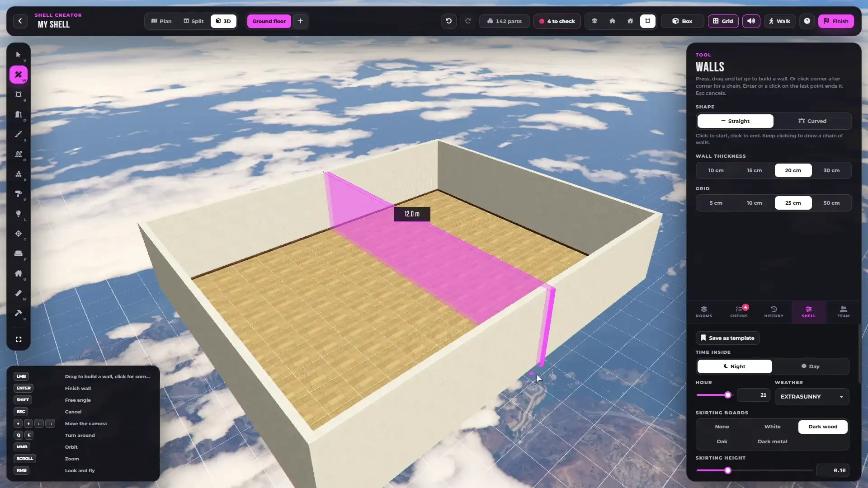
Task: Toggle the sound speaker button
Action: click(751, 21)
